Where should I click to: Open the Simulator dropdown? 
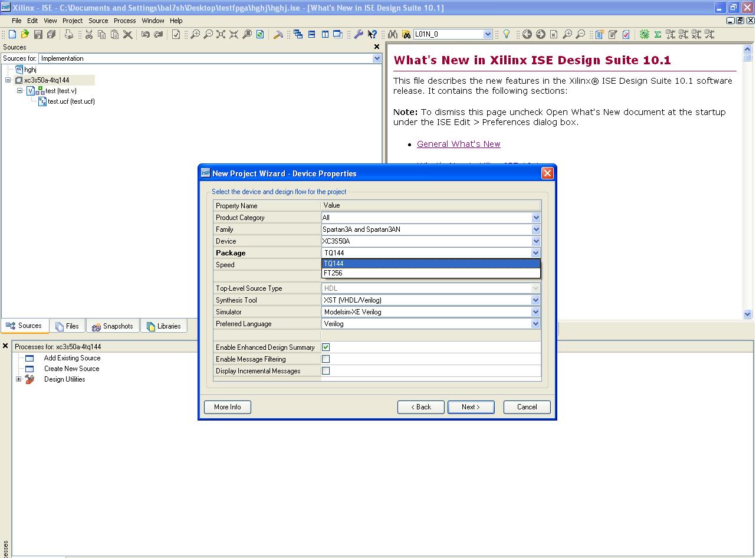tap(536, 312)
